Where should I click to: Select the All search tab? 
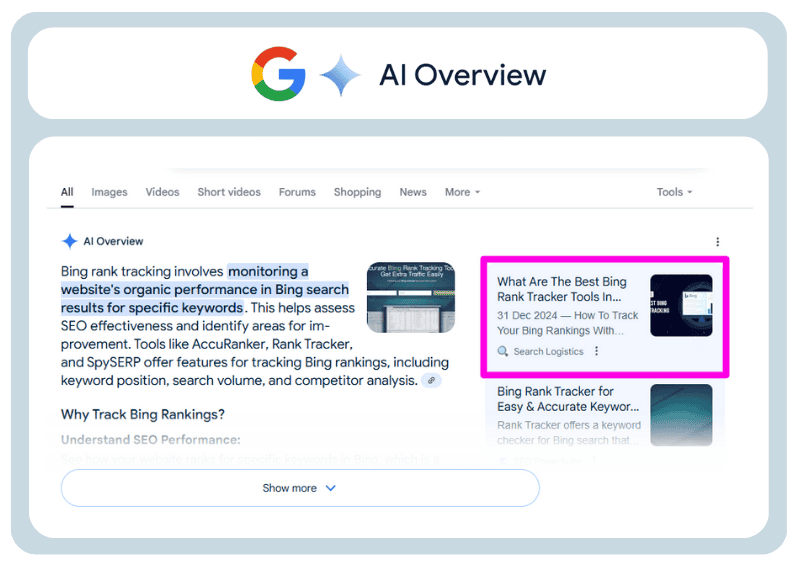pos(67,192)
